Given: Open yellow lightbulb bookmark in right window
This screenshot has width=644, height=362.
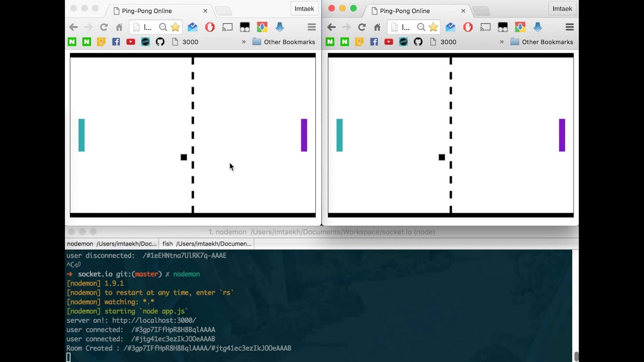Looking at the screenshot, I should (359, 42).
